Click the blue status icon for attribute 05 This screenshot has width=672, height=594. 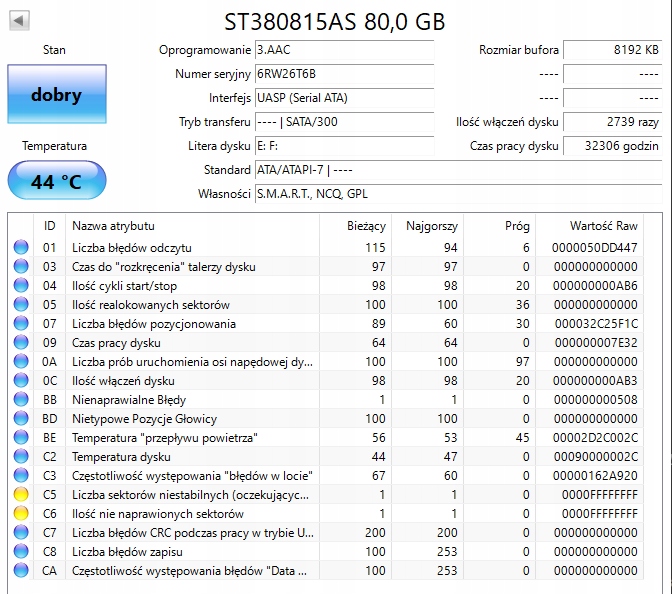pyautogui.click(x=20, y=305)
